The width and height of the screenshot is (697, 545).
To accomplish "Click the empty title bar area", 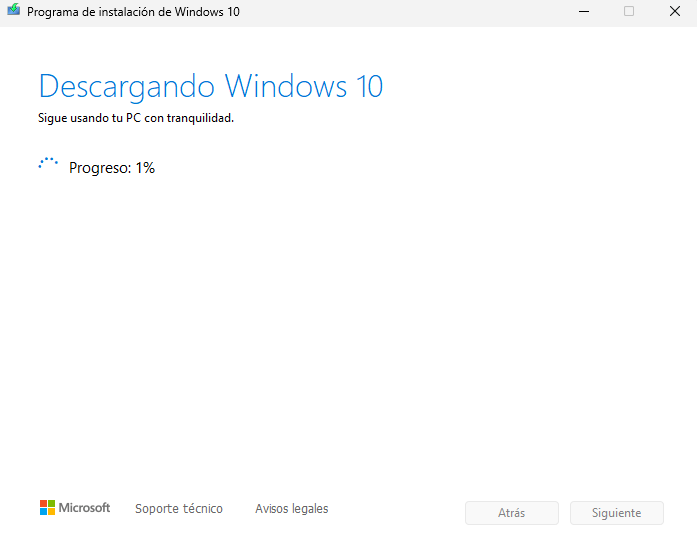I will point(400,12).
